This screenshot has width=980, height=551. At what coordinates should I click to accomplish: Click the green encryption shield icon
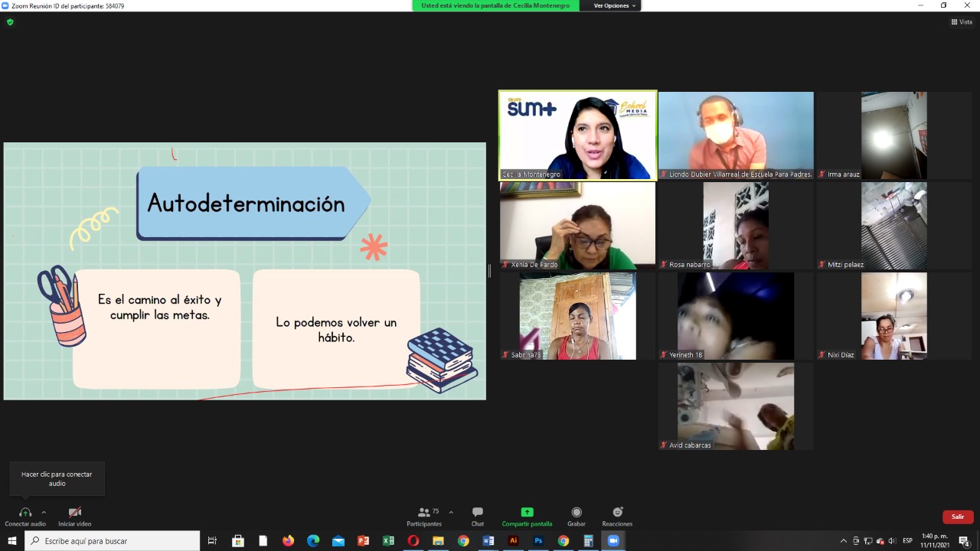pos(10,22)
